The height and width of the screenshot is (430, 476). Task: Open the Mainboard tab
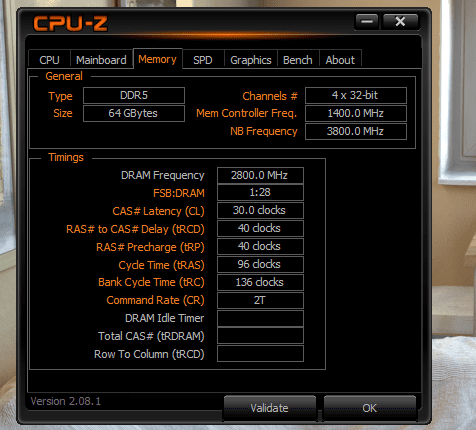click(x=101, y=60)
